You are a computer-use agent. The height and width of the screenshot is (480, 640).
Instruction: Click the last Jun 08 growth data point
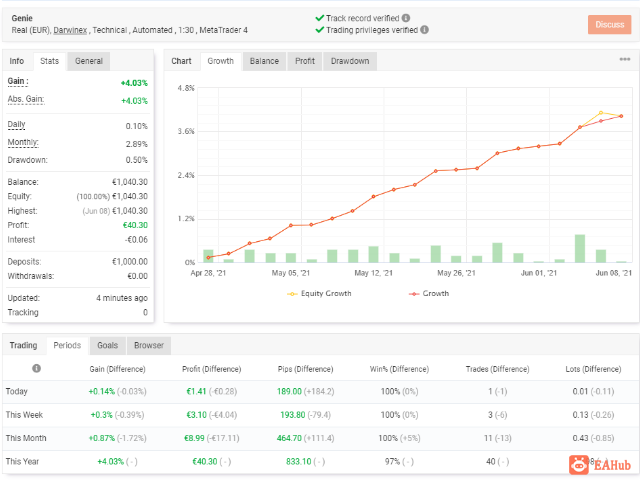pyautogui.click(x=621, y=116)
